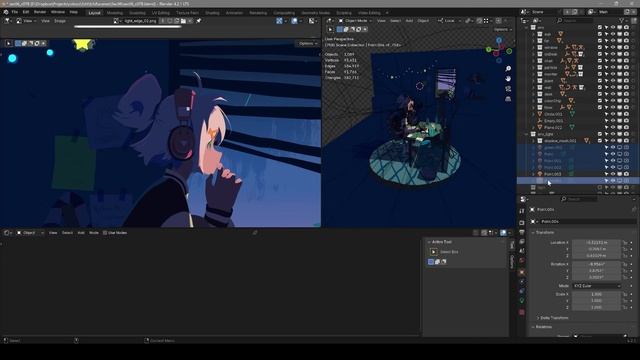
Task: Collapse the Transform panel
Action: click(x=543, y=232)
